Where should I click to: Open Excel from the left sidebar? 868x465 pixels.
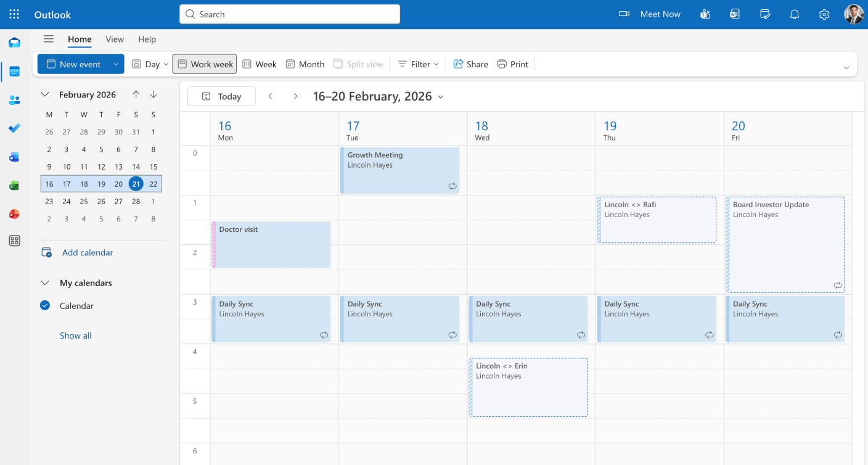click(x=14, y=185)
